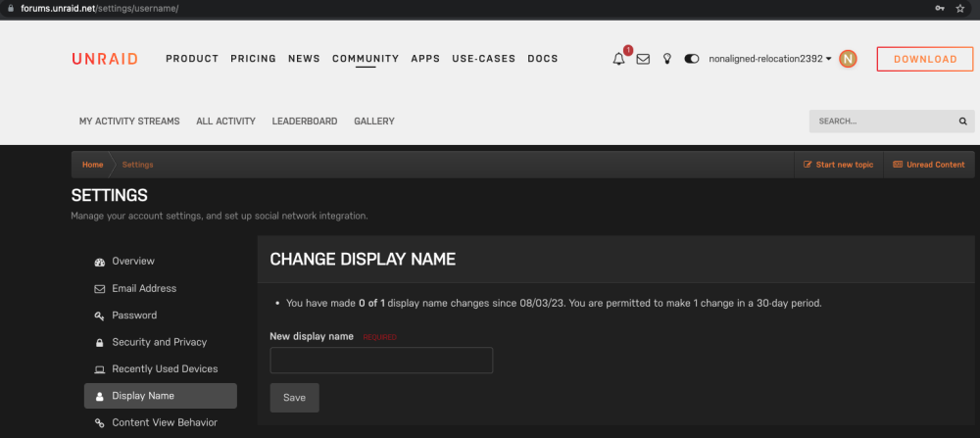
Task: Open Unread Content
Action: [x=929, y=165]
